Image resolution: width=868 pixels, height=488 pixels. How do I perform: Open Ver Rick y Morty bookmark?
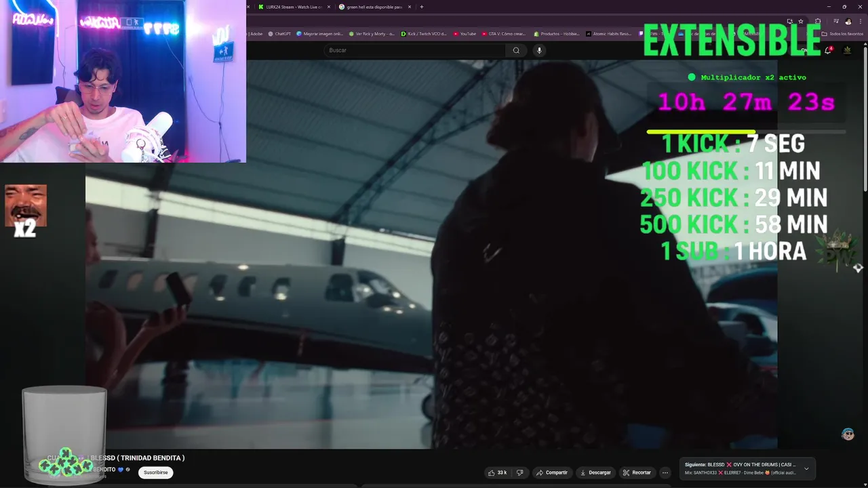coord(372,33)
